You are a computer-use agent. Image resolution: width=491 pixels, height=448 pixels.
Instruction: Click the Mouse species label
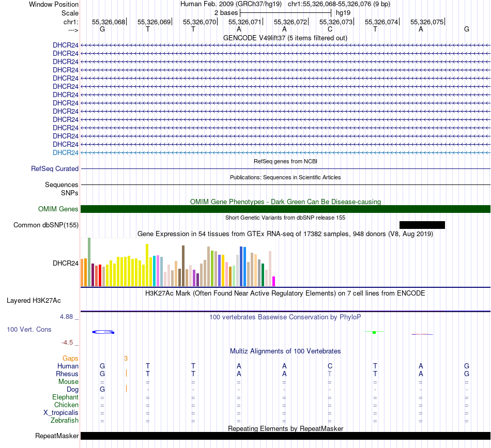(x=68, y=382)
